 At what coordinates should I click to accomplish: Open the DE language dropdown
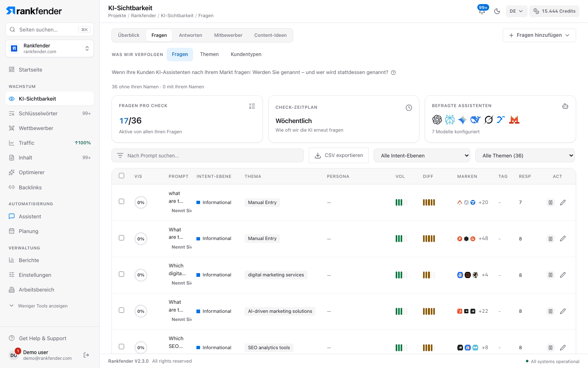(x=516, y=11)
